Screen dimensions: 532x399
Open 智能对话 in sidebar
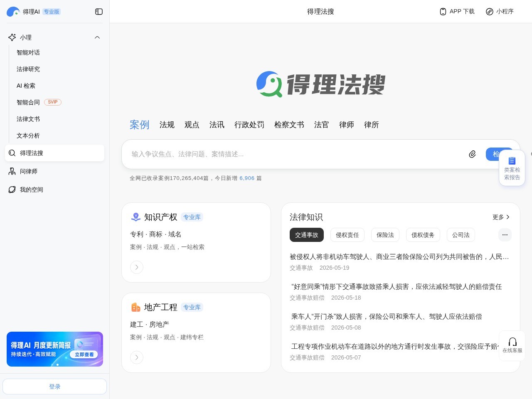[28, 52]
